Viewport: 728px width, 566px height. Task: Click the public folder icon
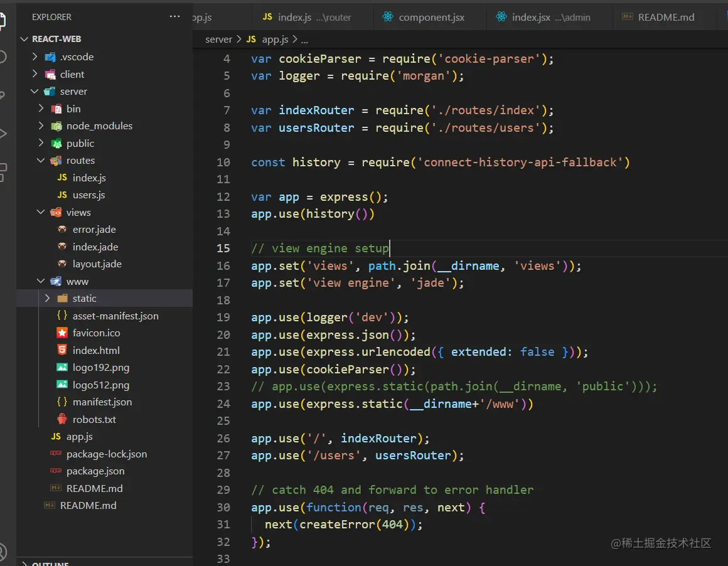[56, 144]
